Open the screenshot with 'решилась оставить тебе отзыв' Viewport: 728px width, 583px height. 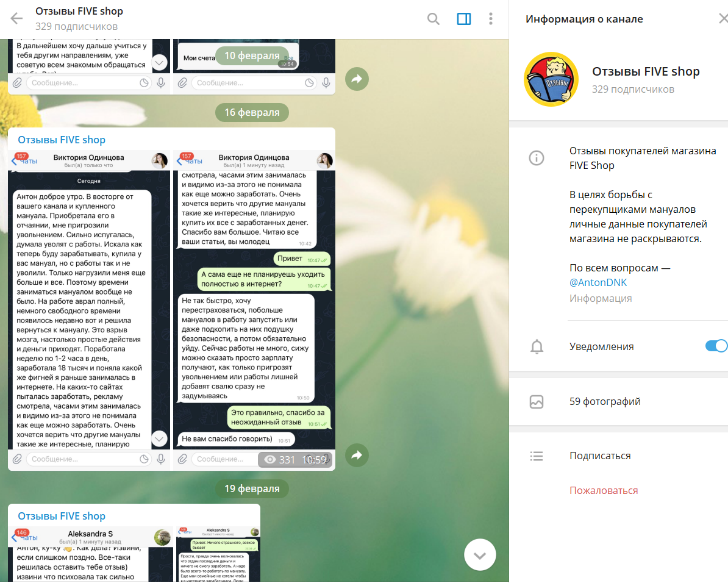pos(89,554)
